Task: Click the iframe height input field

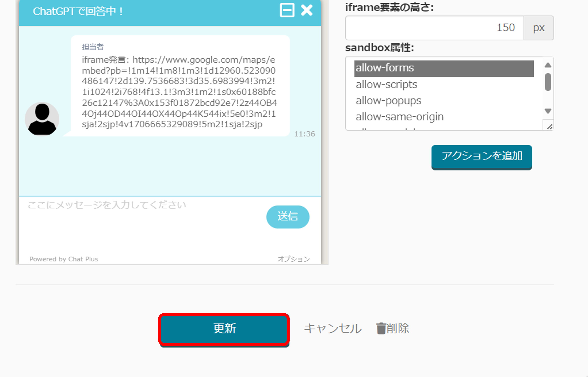Action: [x=434, y=28]
